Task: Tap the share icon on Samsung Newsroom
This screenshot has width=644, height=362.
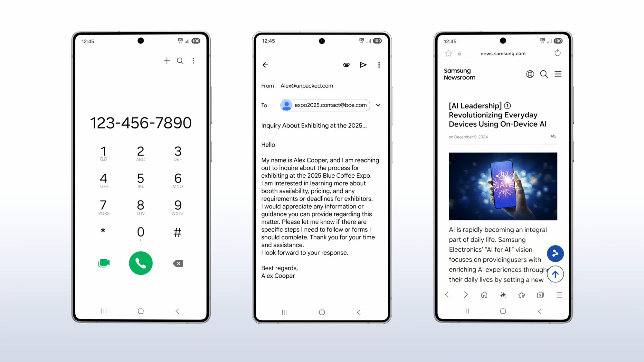Action: coord(555,253)
